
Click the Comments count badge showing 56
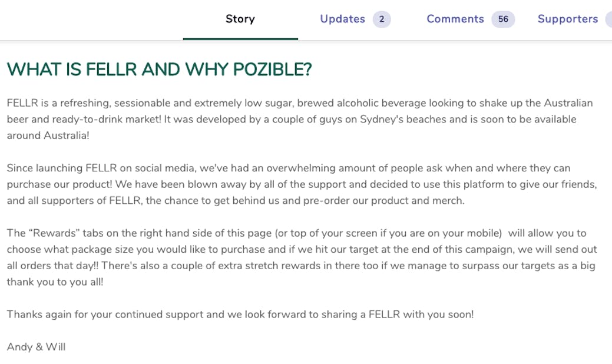[x=503, y=19]
